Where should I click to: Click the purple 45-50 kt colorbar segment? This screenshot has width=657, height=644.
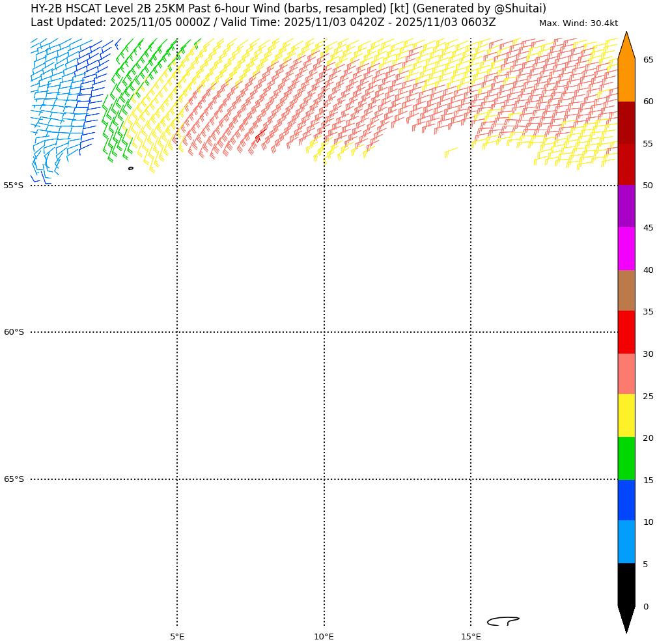click(x=626, y=206)
